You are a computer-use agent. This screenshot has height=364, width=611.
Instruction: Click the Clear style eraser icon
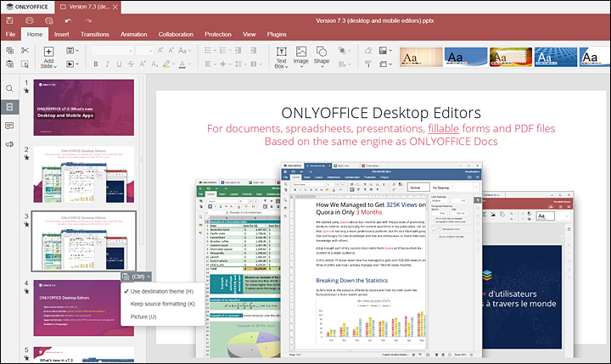368,50
